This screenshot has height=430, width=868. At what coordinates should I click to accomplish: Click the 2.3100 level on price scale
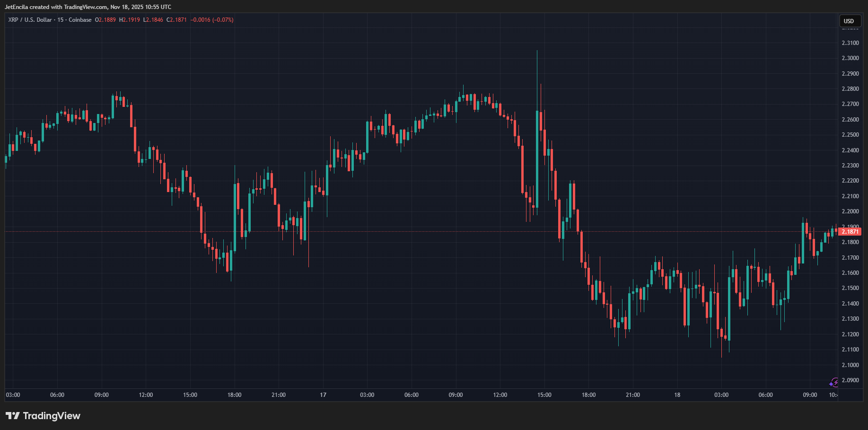point(850,43)
